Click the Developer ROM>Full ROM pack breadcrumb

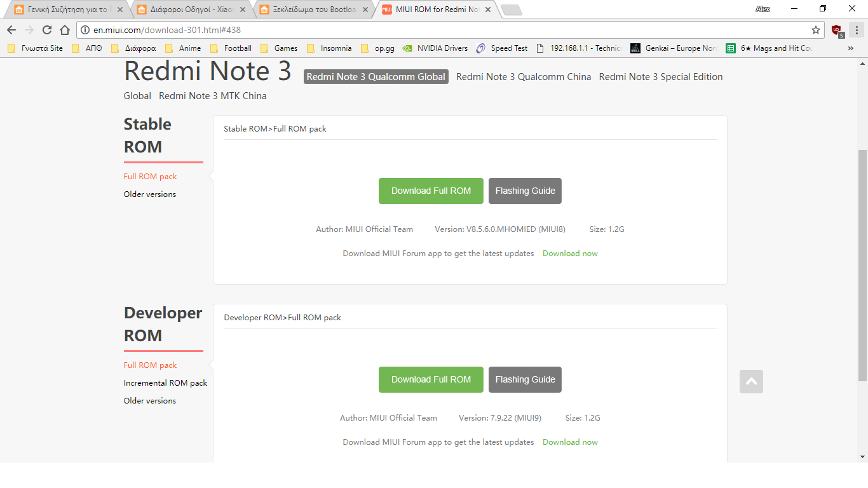283,318
